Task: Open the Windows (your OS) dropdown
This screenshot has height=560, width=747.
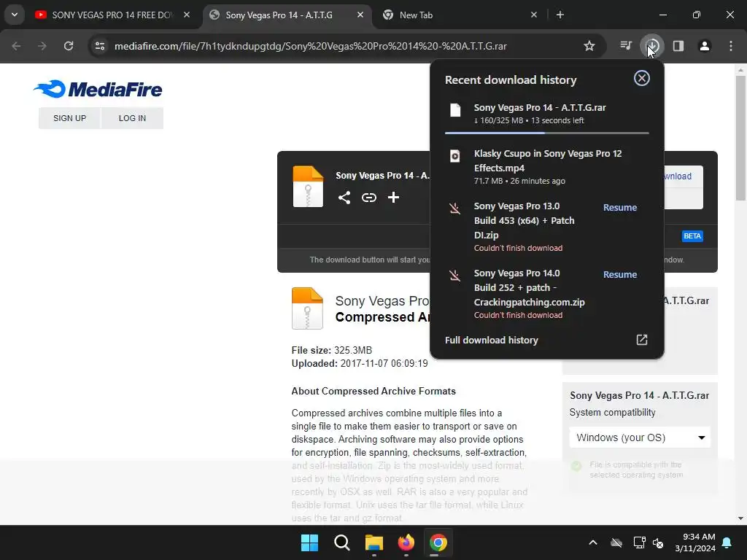Action: [640, 437]
